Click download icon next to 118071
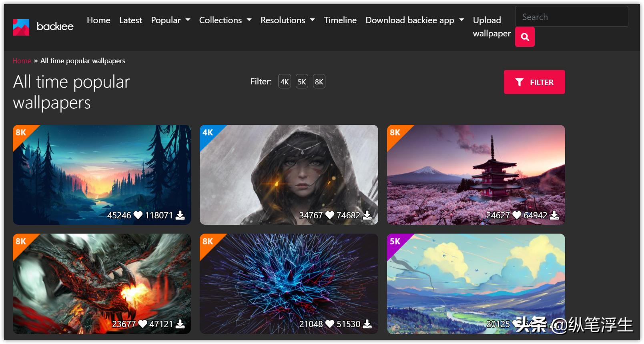Screen dimensions: 644x344 pos(180,215)
